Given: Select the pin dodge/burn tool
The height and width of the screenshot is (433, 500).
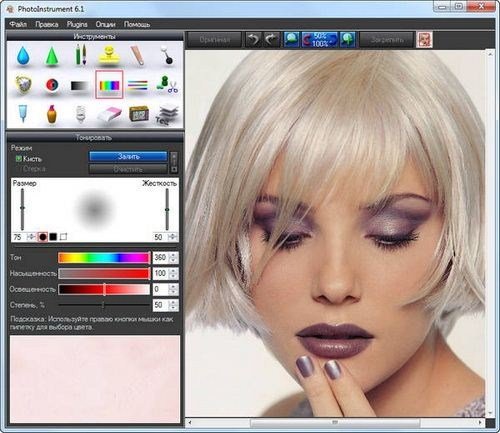Looking at the screenshot, I should click(x=166, y=55).
